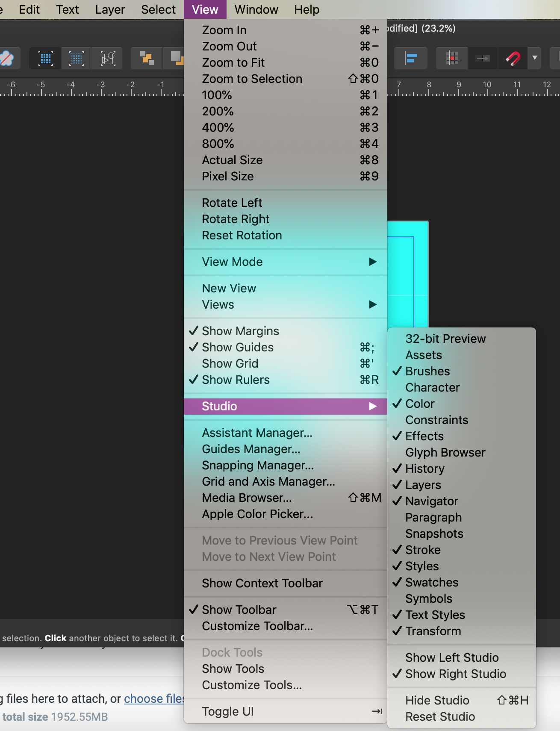Choose New View
This screenshot has width=560, height=731.
286,288
